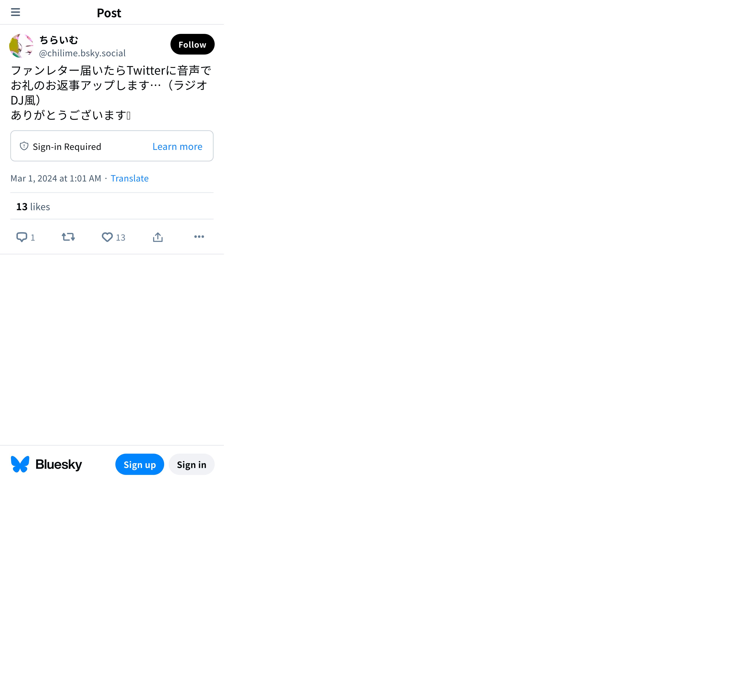Open the hamburger menu icon
737x700 pixels.
15,12
